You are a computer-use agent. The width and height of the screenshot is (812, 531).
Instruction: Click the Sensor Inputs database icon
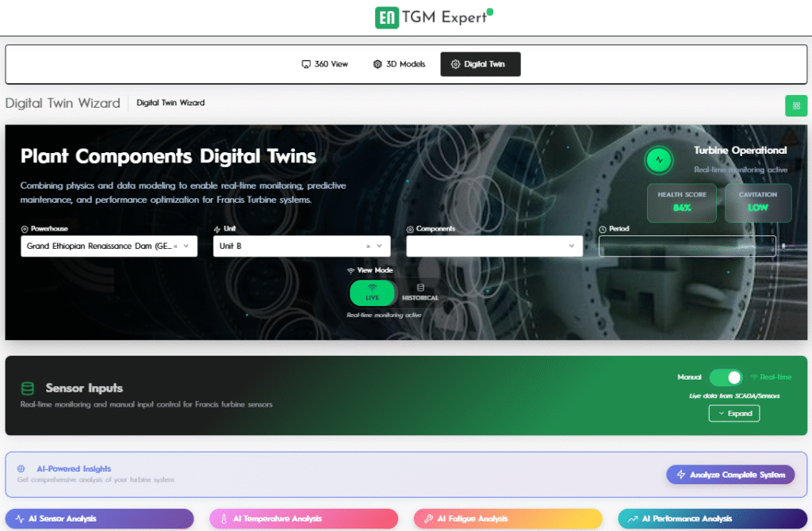tap(28, 388)
